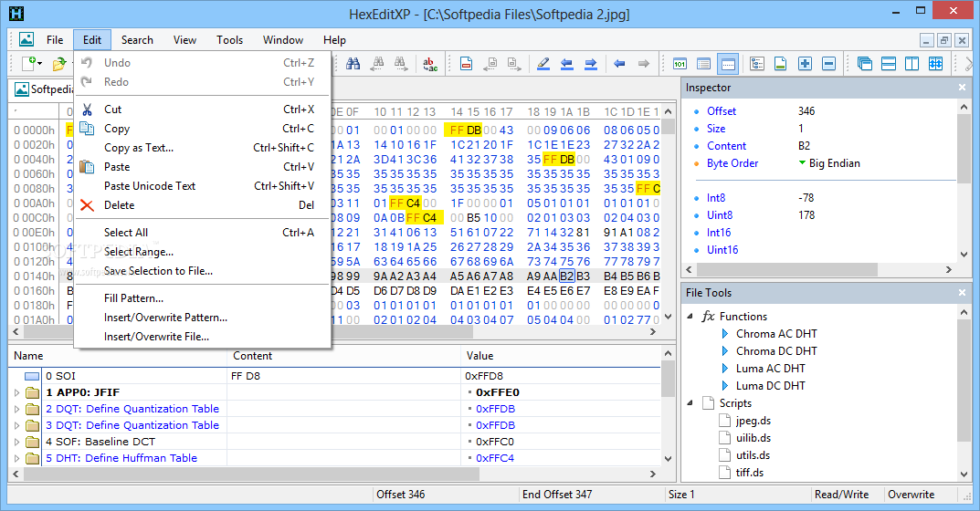This screenshot has height=511, width=980.
Task: Collapse the Functions tree node
Action: (690, 316)
